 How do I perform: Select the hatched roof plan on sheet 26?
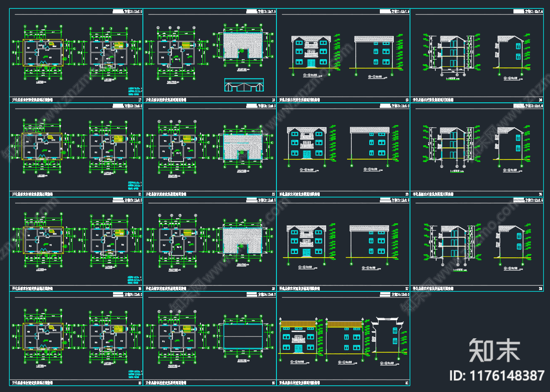coord(242,241)
